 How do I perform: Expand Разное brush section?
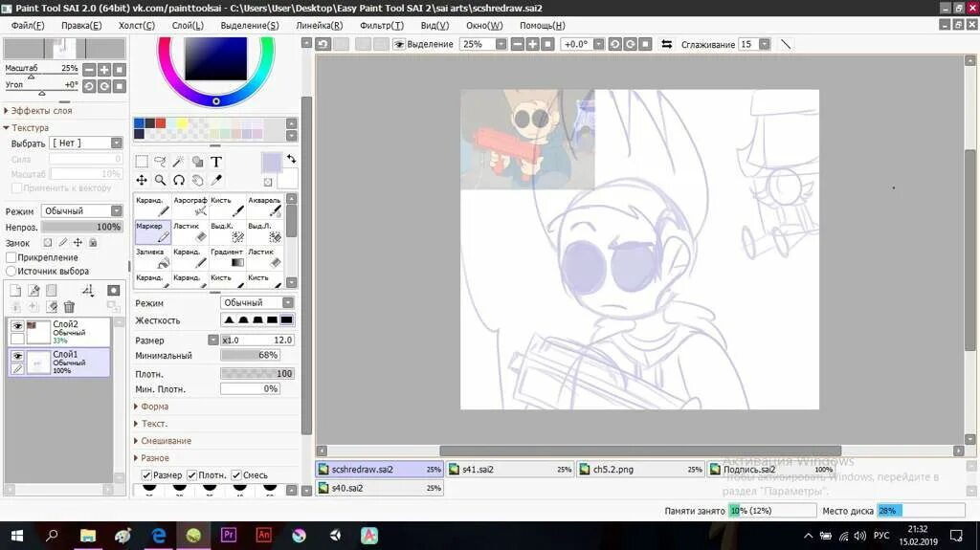[152, 458]
